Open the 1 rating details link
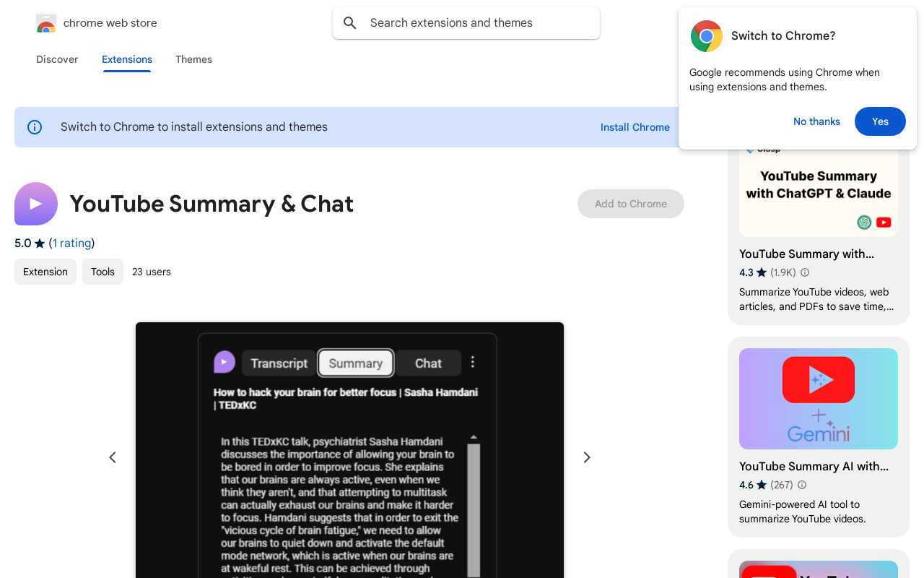Viewport: 924px width, 578px height. (x=72, y=243)
